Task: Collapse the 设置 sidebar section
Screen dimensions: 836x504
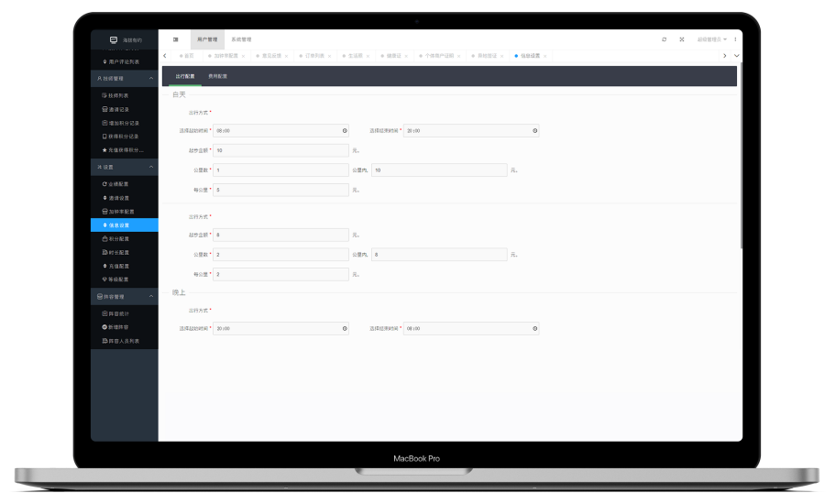Action: (151, 168)
